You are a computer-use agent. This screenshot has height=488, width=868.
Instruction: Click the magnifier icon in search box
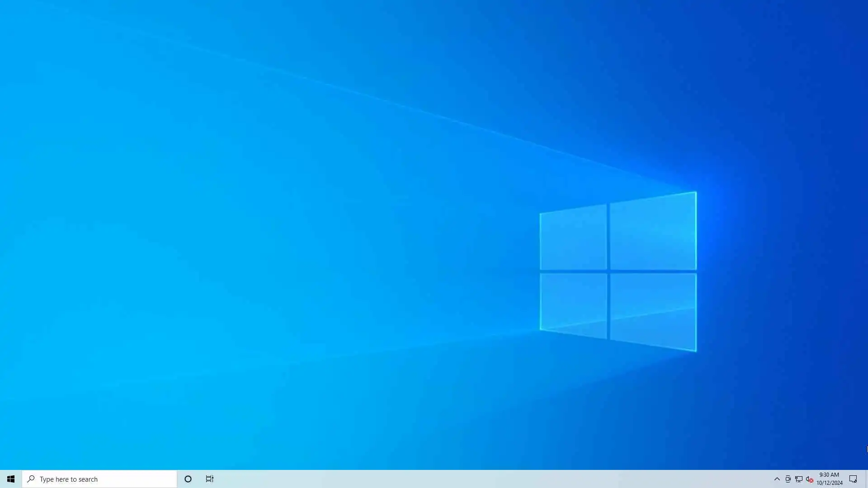(31, 479)
